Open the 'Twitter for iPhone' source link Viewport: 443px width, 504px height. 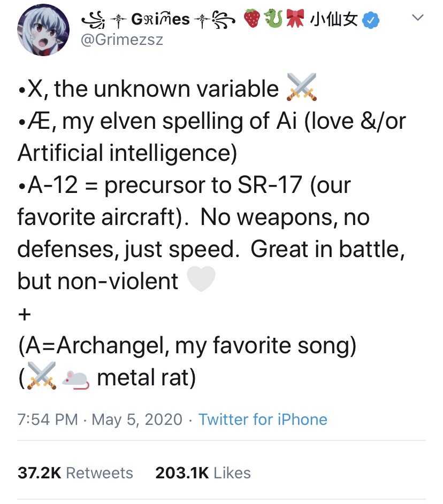point(263,420)
